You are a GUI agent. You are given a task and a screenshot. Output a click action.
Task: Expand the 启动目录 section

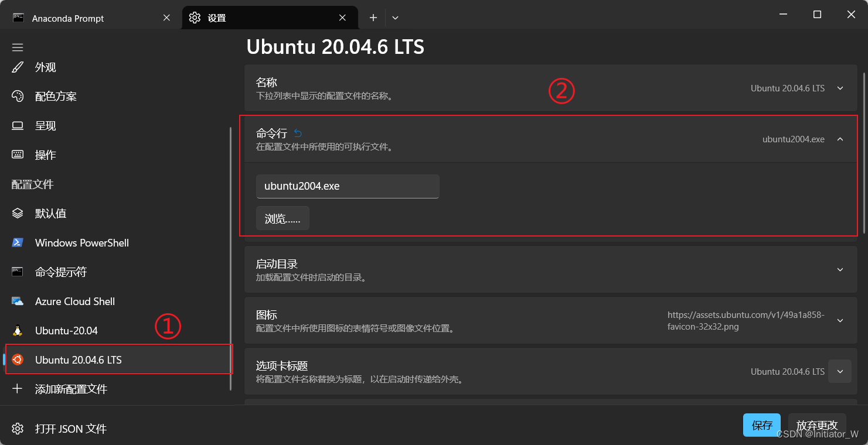[x=840, y=269]
